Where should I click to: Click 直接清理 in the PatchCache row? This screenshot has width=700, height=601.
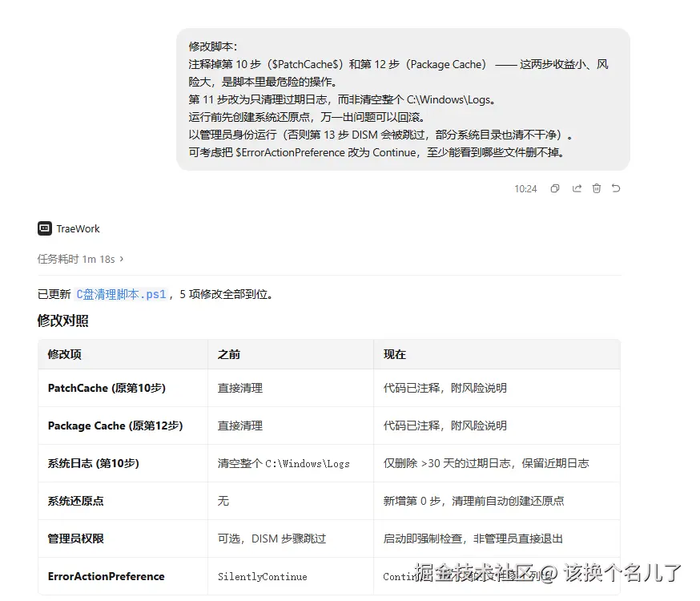click(240, 388)
